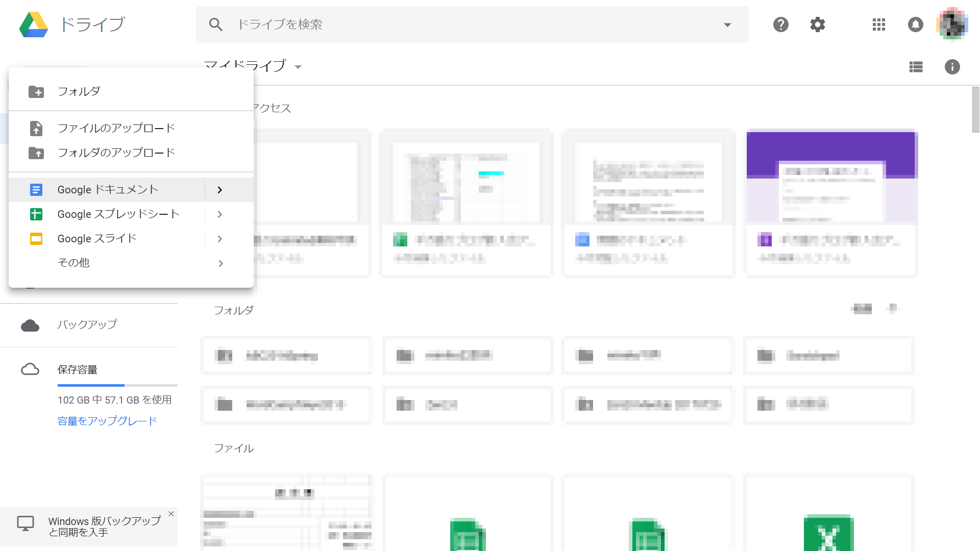Switch to list view icon
The image size is (980, 551).
[916, 67]
